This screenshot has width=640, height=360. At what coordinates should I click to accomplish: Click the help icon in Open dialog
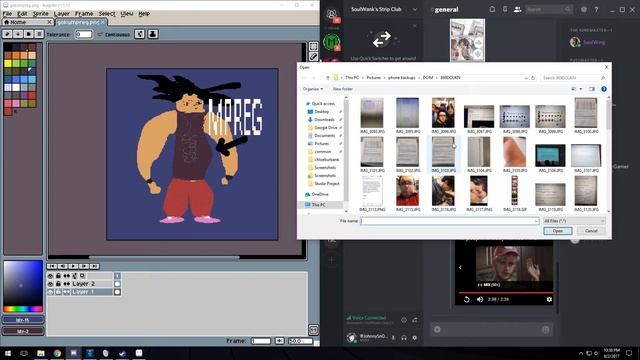point(604,89)
